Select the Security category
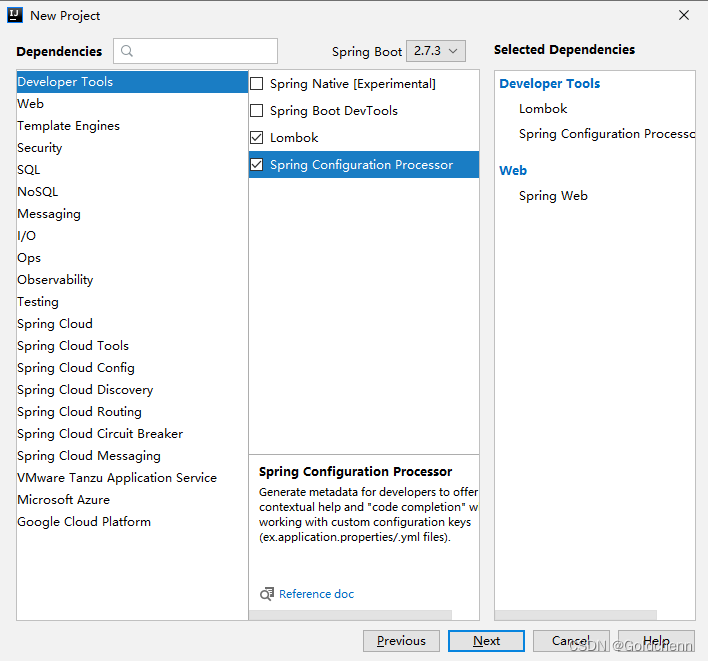Viewport: 708px width, 661px height. [x=132, y=148]
